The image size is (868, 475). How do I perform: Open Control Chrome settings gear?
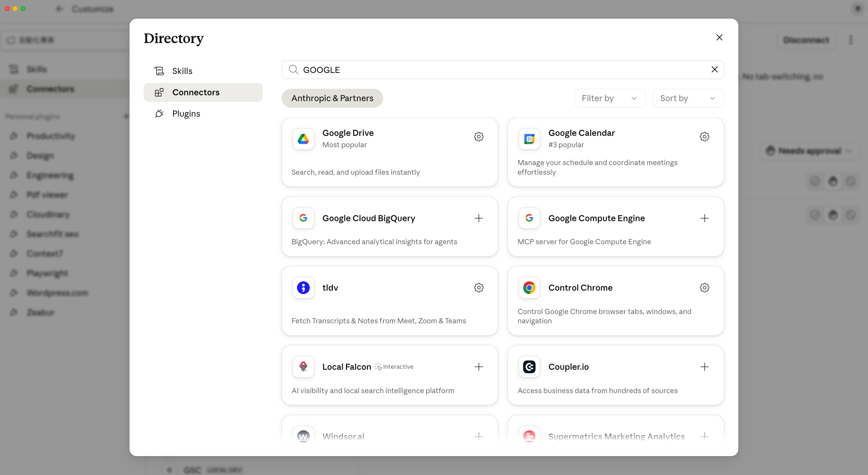coord(705,288)
